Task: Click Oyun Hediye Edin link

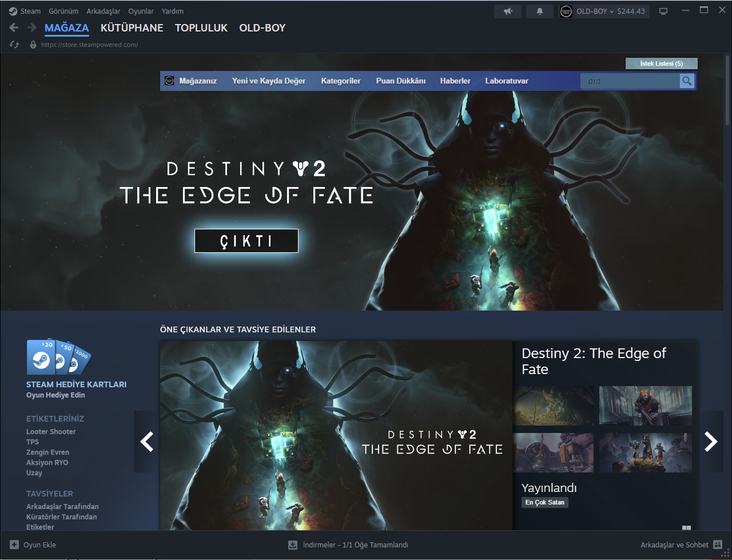Action: (55, 395)
